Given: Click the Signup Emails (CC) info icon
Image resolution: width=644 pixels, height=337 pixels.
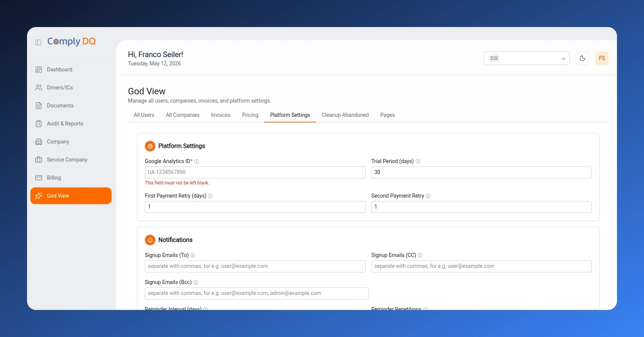Looking at the screenshot, I should [x=420, y=255].
